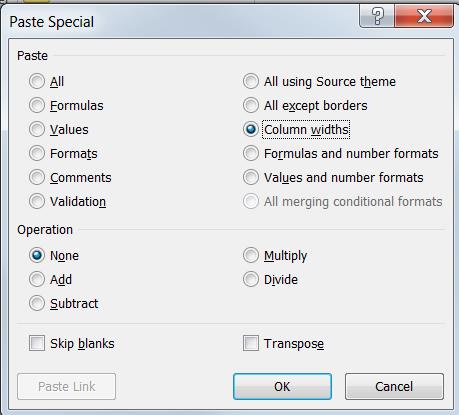
Task: Pick the Validation radio button
Action: [x=37, y=201]
